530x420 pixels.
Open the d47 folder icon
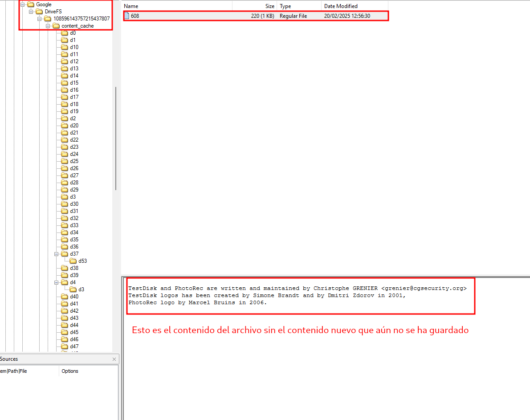coord(65,347)
